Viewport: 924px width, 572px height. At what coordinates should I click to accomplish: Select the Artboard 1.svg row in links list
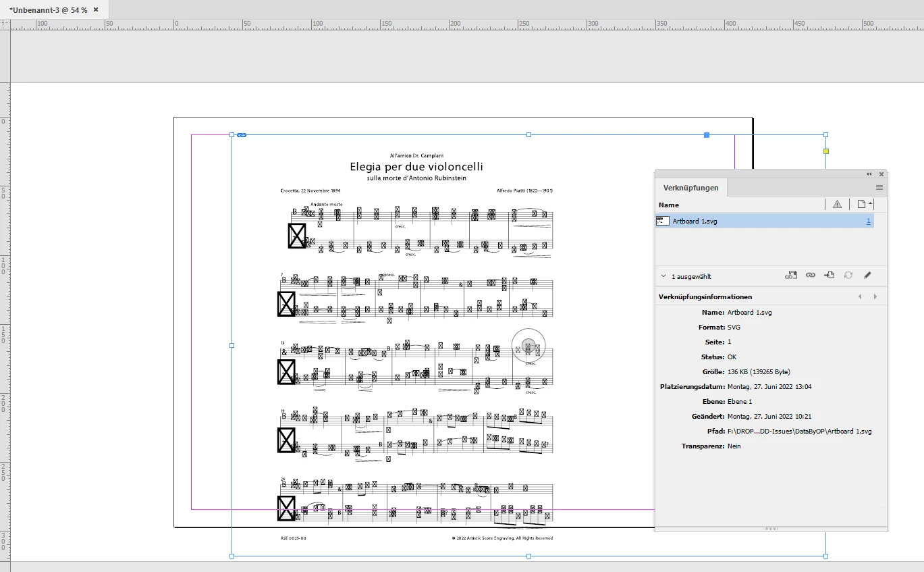pos(765,221)
